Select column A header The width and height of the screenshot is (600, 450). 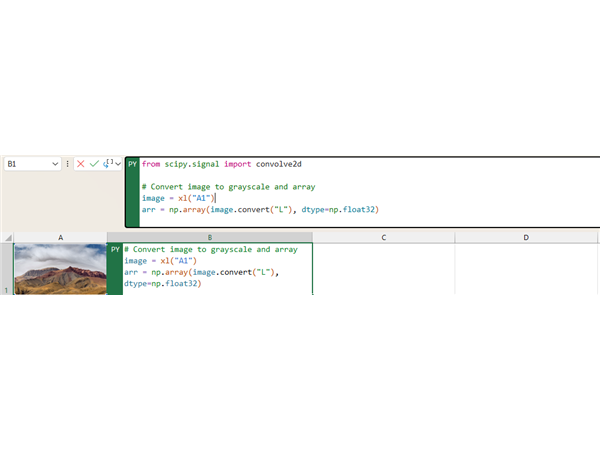point(60,237)
